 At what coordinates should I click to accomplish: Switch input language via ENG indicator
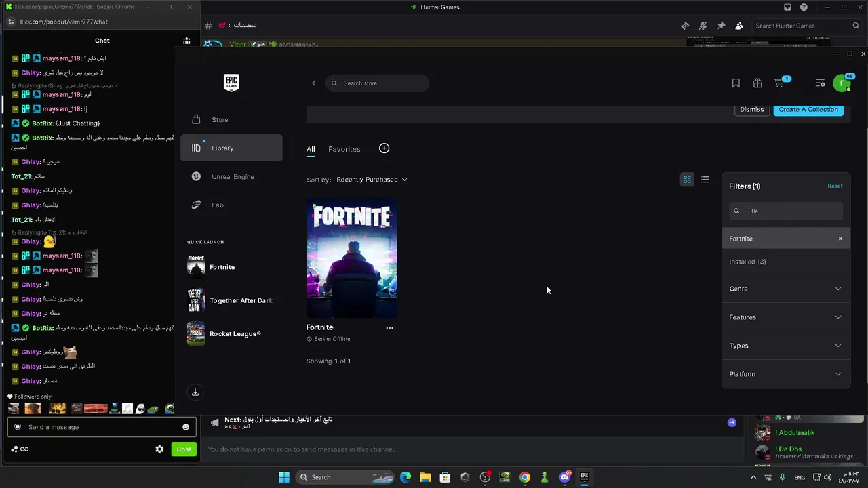click(800, 477)
